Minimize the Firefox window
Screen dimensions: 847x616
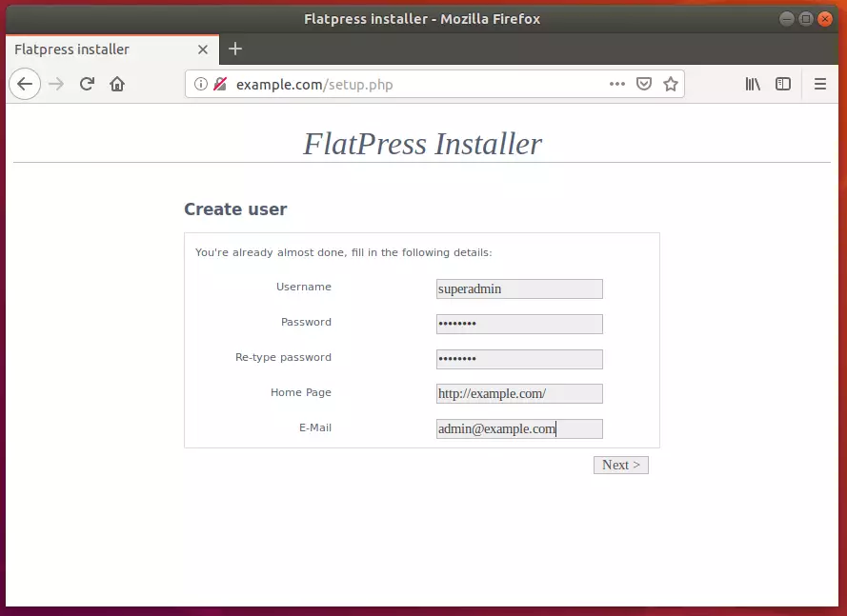[787, 19]
